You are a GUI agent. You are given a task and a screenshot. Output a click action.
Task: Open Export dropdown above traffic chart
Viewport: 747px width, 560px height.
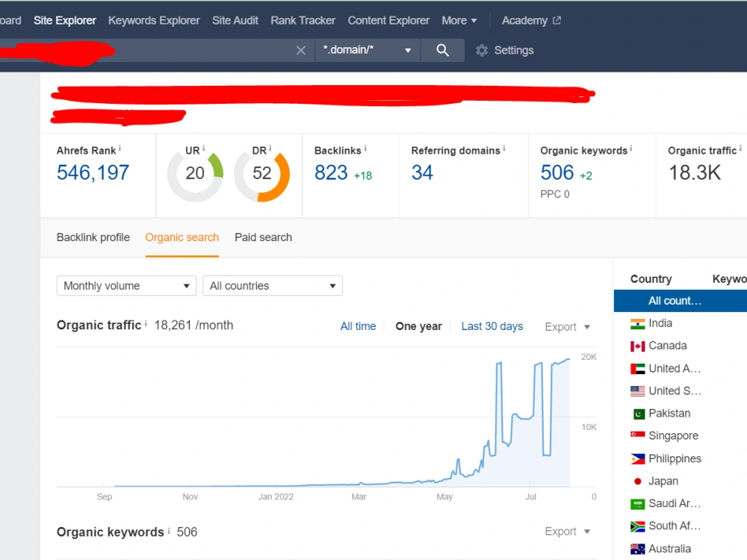click(x=568, y=327)
